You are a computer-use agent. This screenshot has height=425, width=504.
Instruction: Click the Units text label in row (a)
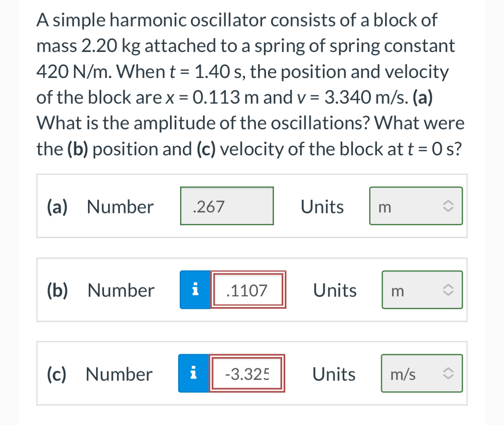coord(322,207)
